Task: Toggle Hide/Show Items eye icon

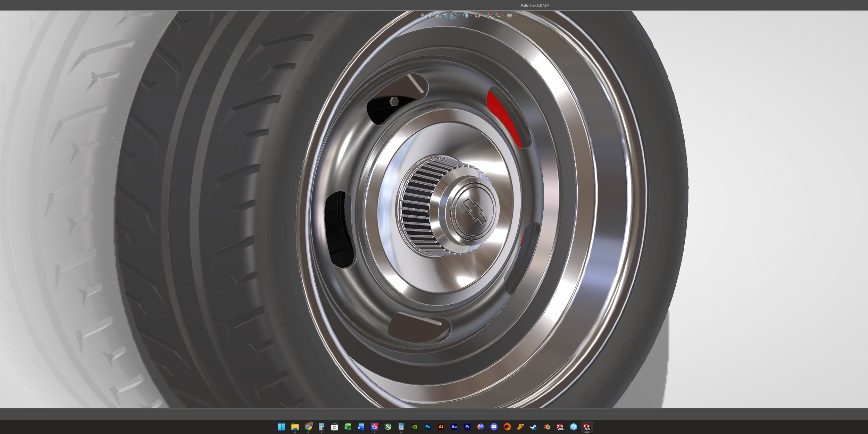Action: [478, 16]
